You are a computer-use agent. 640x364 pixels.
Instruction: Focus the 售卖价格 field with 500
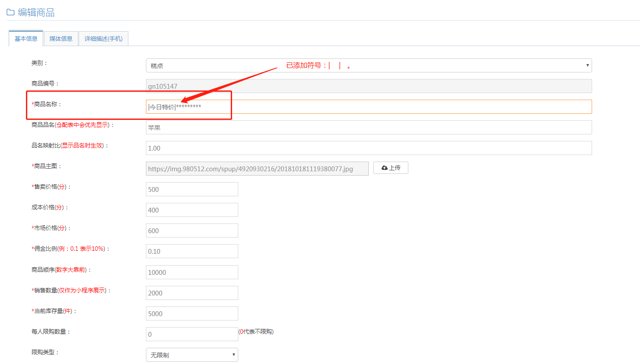click(192, 189)
